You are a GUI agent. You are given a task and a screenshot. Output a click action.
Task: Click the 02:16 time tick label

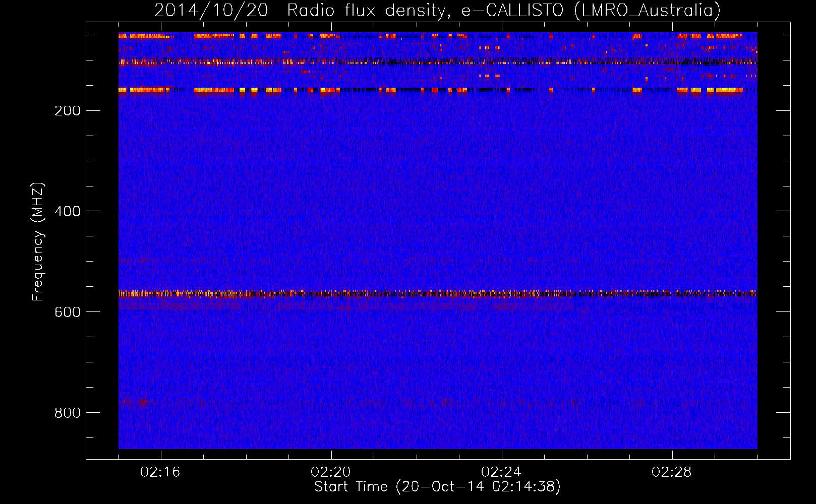(x=160, y=472)
